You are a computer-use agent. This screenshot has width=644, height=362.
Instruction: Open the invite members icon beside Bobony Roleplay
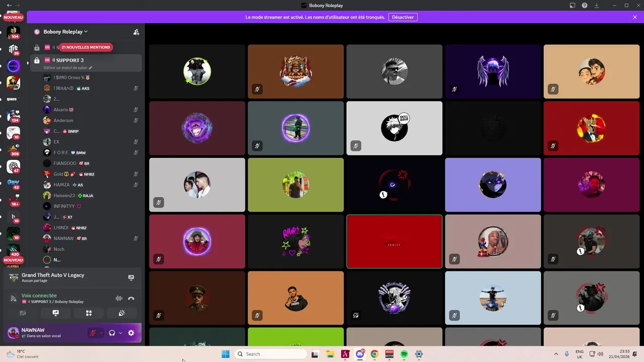136,32
